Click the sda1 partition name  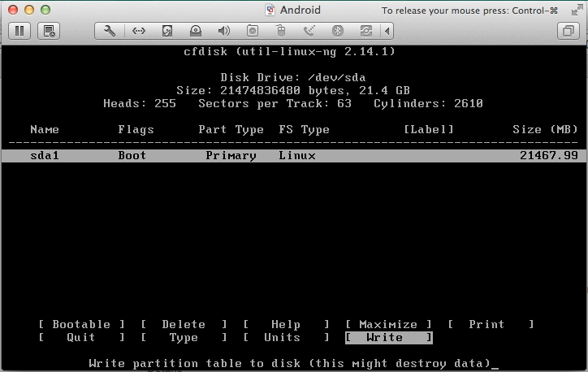click(x=45, y=155)
